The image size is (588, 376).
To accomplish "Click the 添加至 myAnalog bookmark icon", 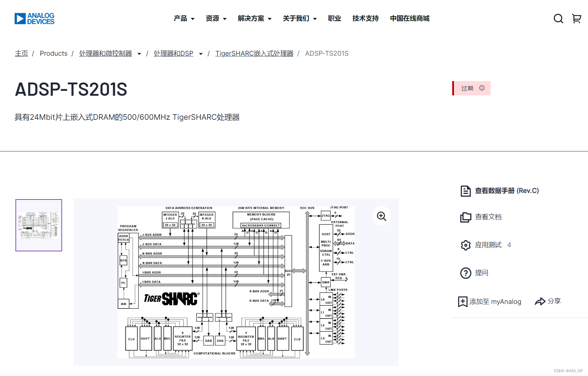I will (463, 301).
